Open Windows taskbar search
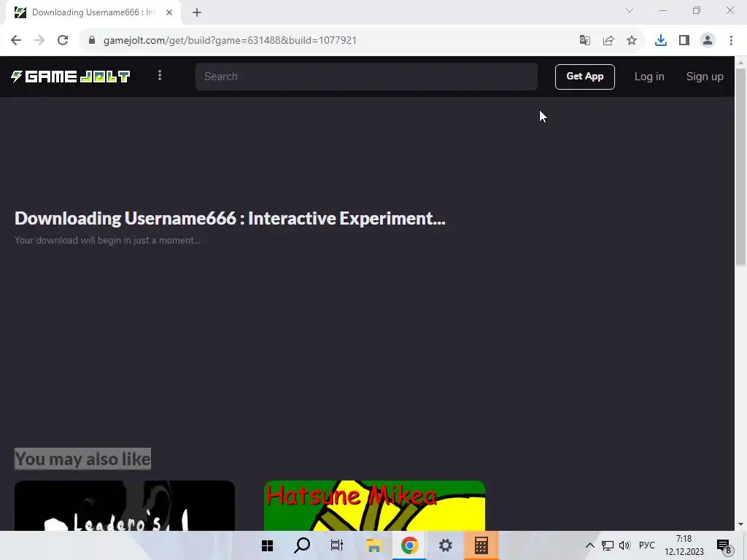Screen dimensions: 747x560 (302, 545)
